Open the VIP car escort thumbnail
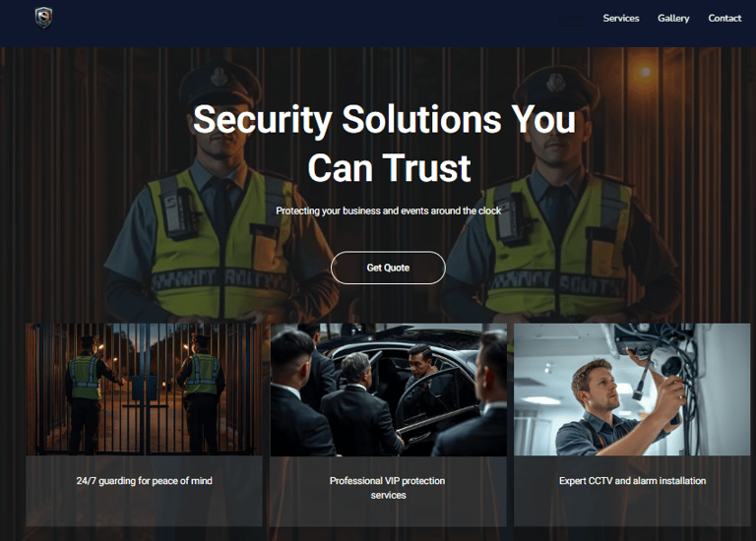Screen dimensions: 756x541 tap(389, 390)
